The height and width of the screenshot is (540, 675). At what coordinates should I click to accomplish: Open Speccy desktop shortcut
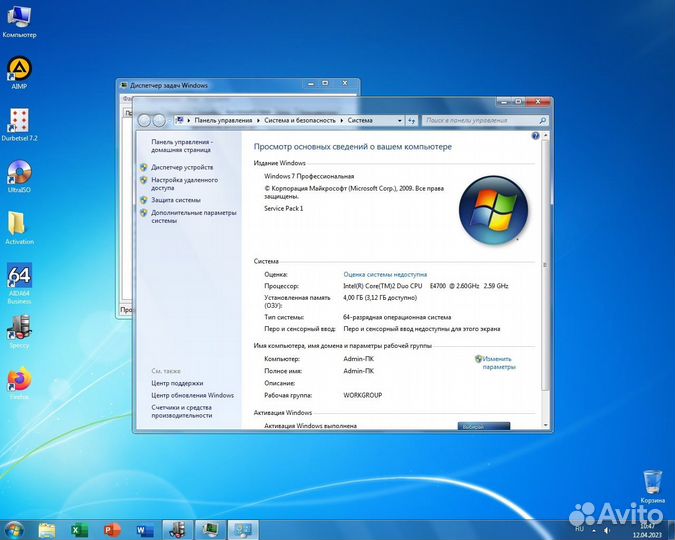19,332
